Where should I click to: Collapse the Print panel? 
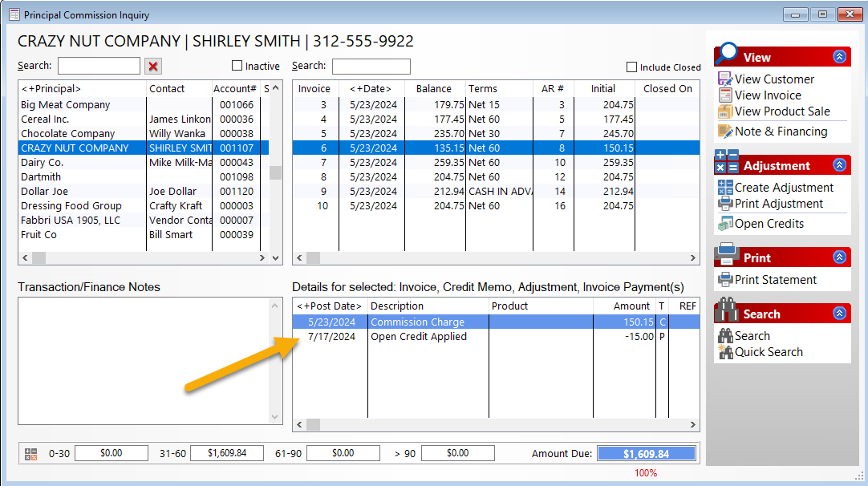click(840, 257)
